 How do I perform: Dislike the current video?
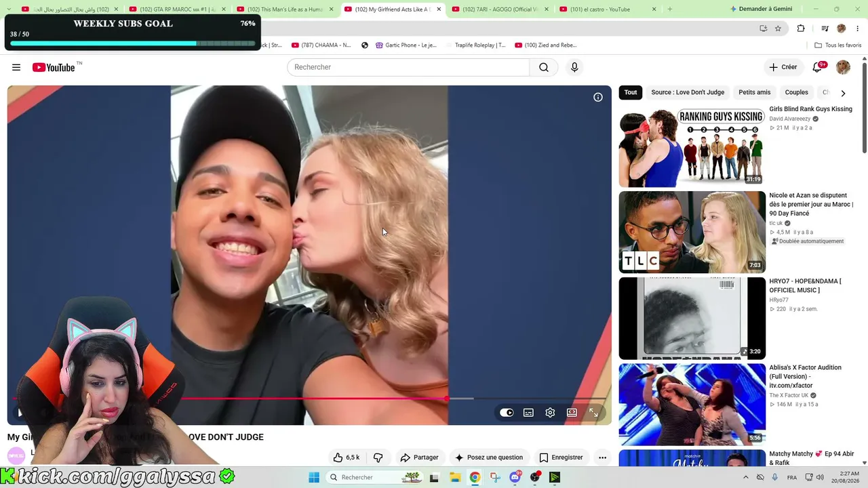click(378, 457)
